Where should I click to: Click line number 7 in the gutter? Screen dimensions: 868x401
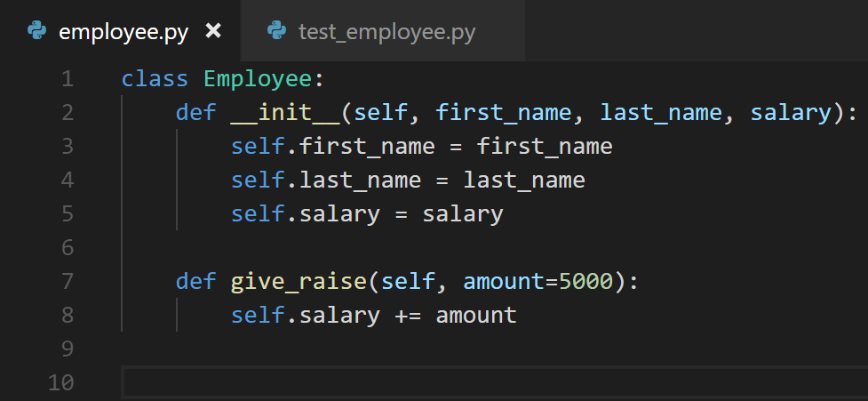(68, 281)
